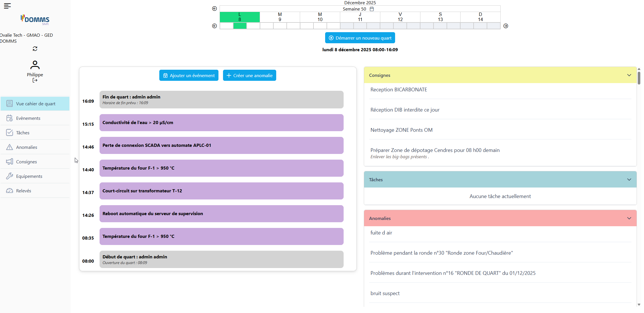Viewport: 644px width, 313px height.
Task: Go to next shift with right arrow
Action: click(x=506, y=26)
